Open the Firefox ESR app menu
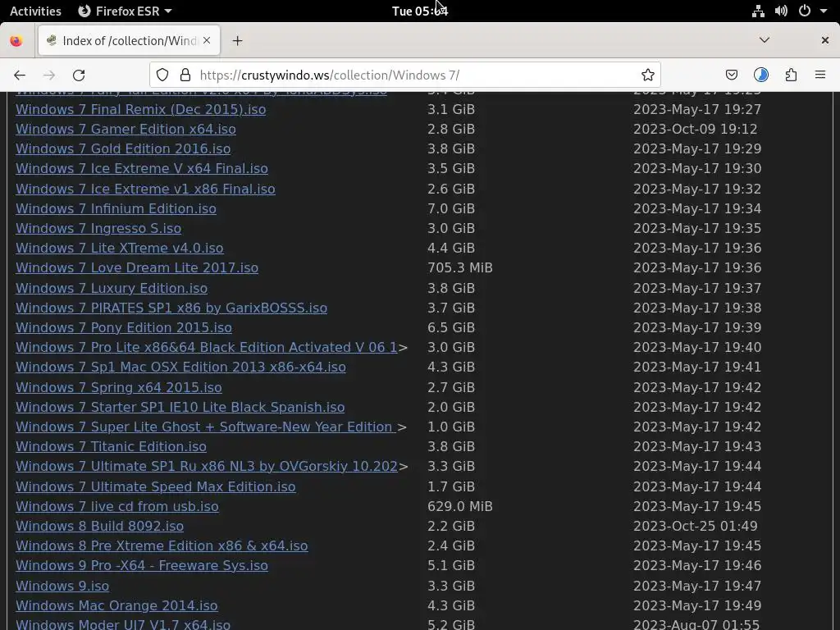The width and height of the screenshot is (840, 630). point(125,11)
